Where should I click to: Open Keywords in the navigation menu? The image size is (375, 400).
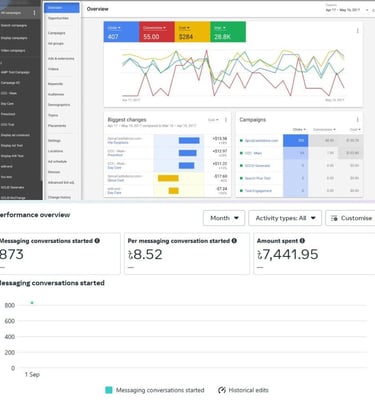click(55, 84)
